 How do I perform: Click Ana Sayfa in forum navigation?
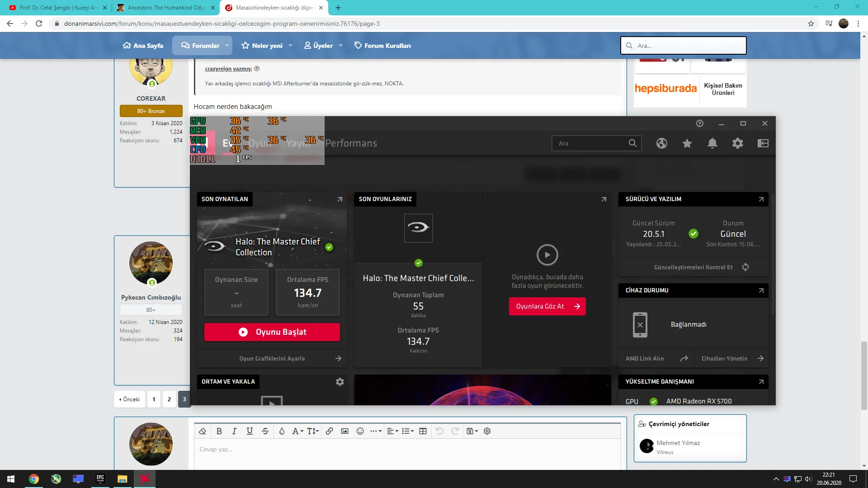[143, 46]
